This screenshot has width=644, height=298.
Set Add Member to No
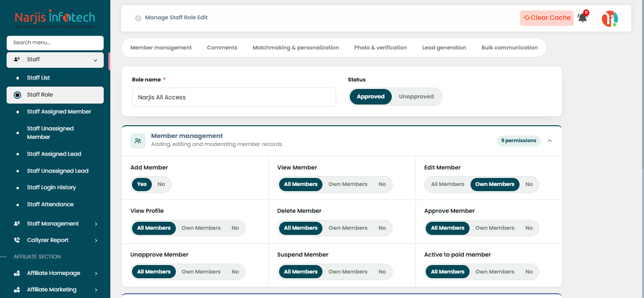point(161,184)
